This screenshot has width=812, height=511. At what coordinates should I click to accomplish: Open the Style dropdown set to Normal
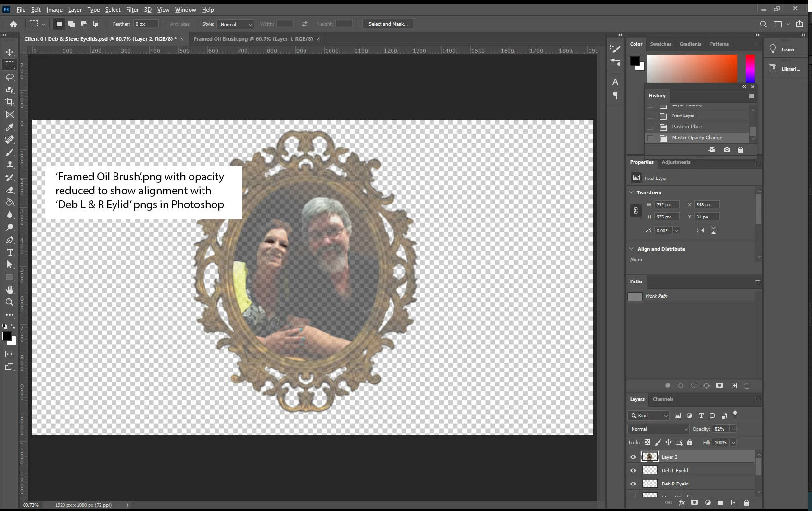point(235,24)
